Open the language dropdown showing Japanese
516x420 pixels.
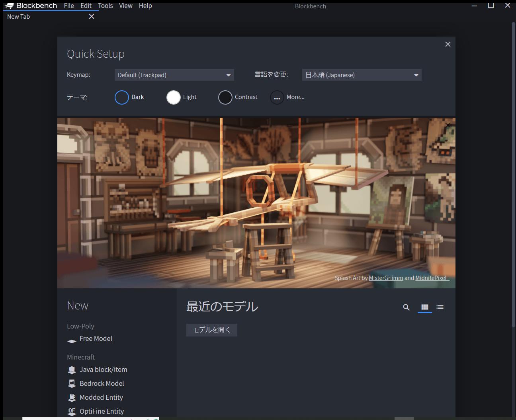point(362,75)
